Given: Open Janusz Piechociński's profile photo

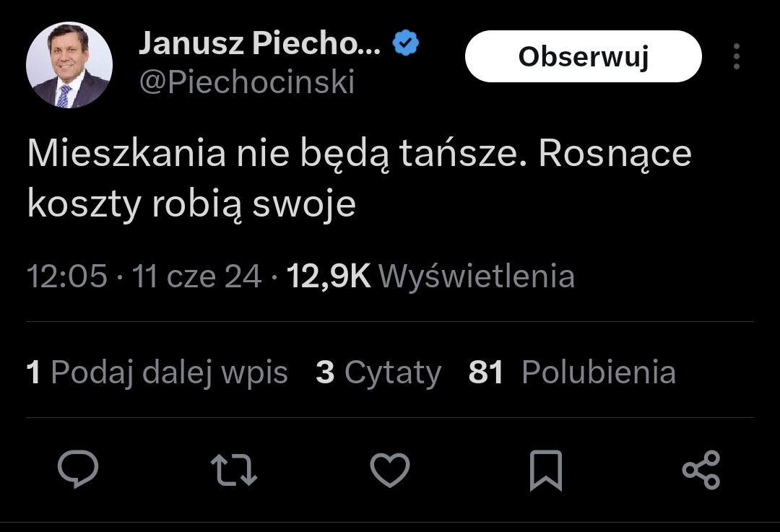Looking at the screenshot, I should pyautogui.click(x=69, y=65).
